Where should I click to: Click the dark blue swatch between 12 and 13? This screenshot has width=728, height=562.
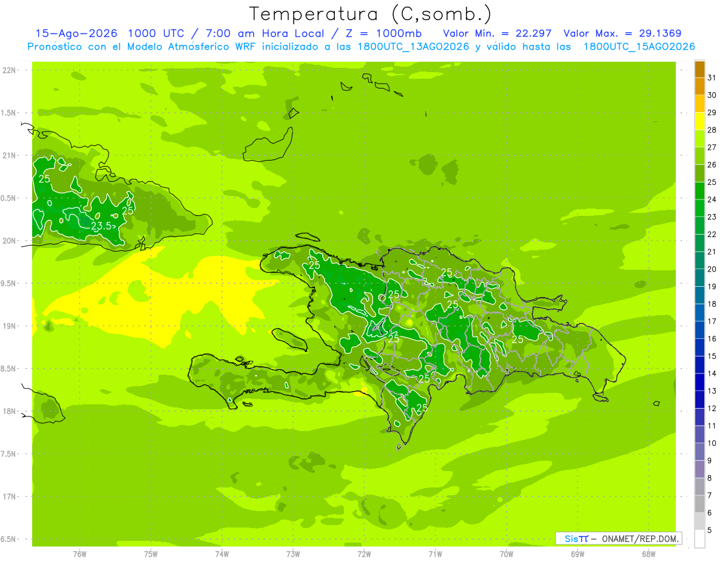(x=699, y=400)
